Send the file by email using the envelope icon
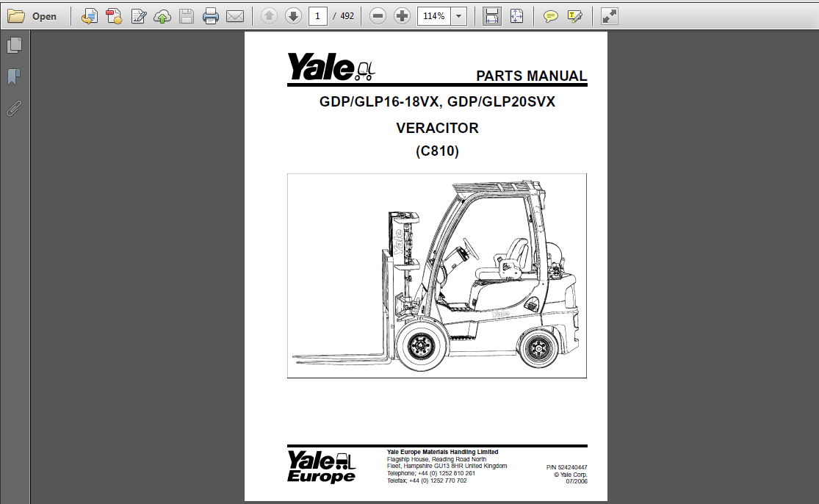819x504 pixels. pyautogui.click(x=235, y=17)
